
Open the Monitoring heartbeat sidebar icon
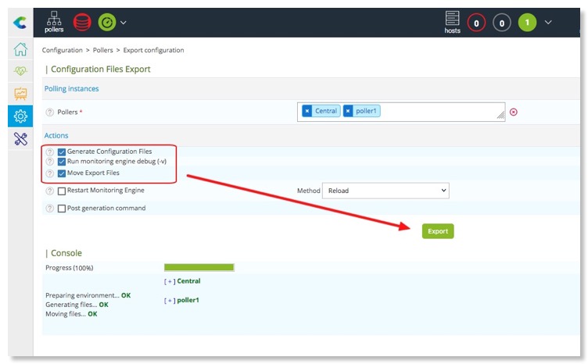20,72
